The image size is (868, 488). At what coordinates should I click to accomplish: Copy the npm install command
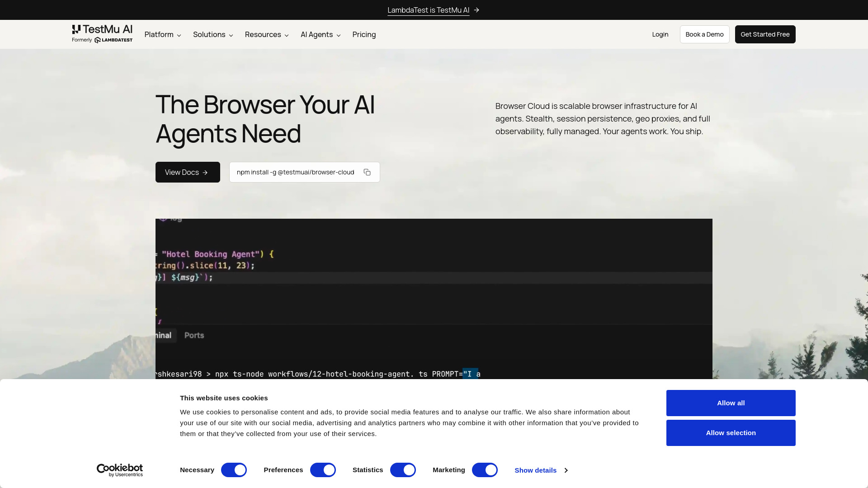click(367, 172)
